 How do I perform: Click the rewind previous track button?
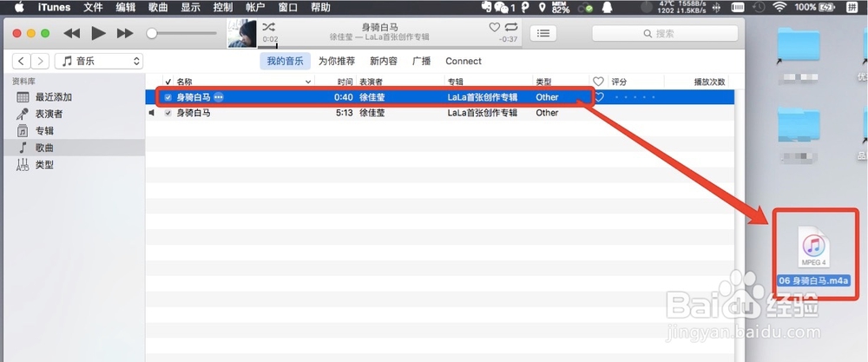point(72,33)
